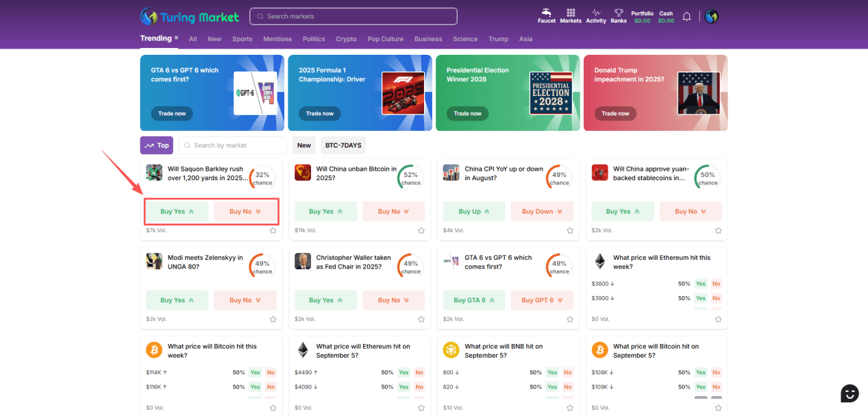This screenshot has height=416, width=868.
Task: Open the user profile avatar
Action: coord(711,16)
